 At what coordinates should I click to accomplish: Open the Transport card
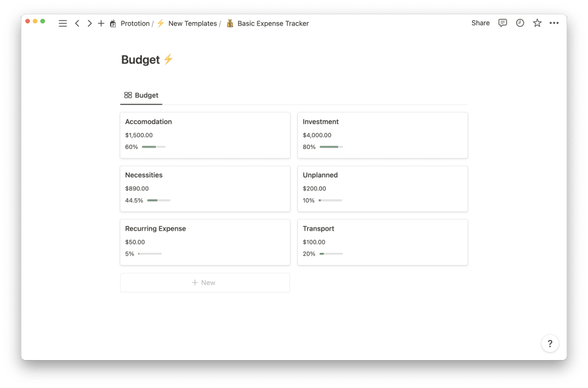382,242
